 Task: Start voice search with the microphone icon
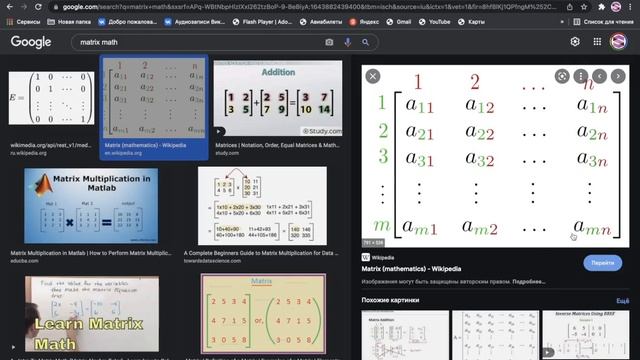point(347,42)
